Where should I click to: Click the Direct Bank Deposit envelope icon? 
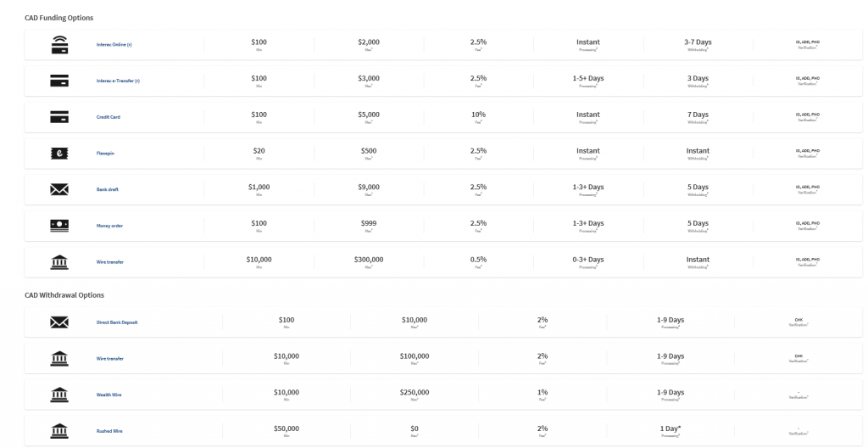(x=59, y=322)
